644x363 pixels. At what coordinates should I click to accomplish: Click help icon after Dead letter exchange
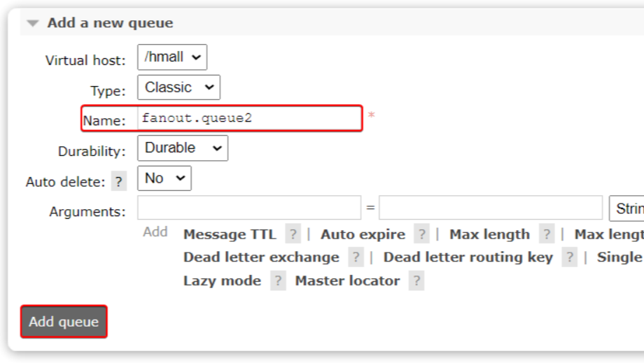pos(356,257)
